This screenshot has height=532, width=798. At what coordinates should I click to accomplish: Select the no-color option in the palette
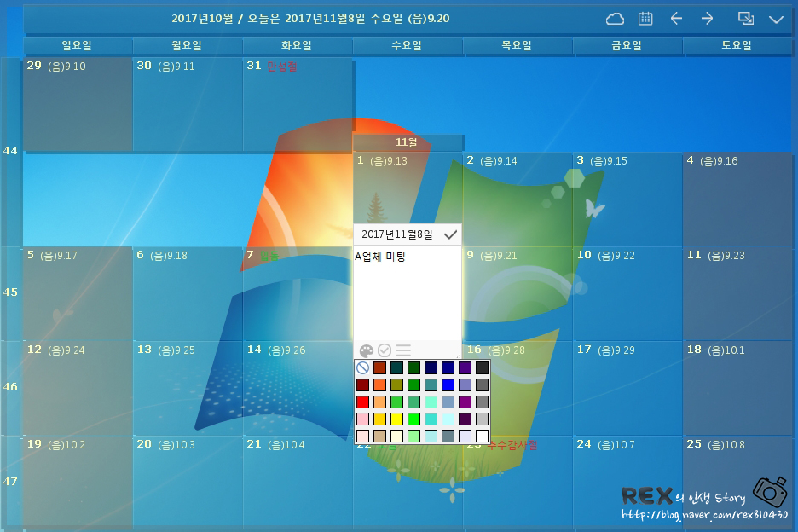click(362, 367)
